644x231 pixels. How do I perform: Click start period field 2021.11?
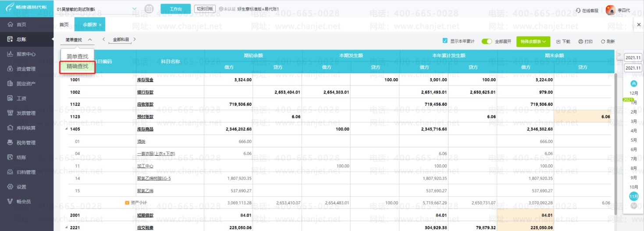[633, 57]
